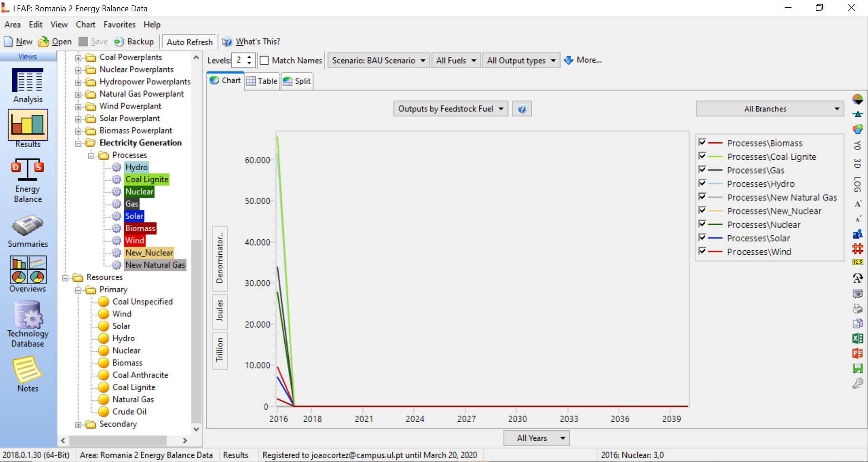
Task: Increase the Levels spinner value
Action: pyautogui.click(x=249, y=57)
